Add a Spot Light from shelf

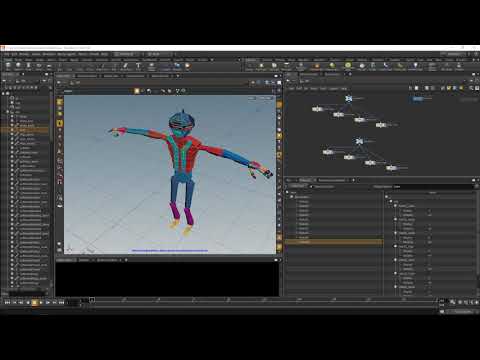274,66
